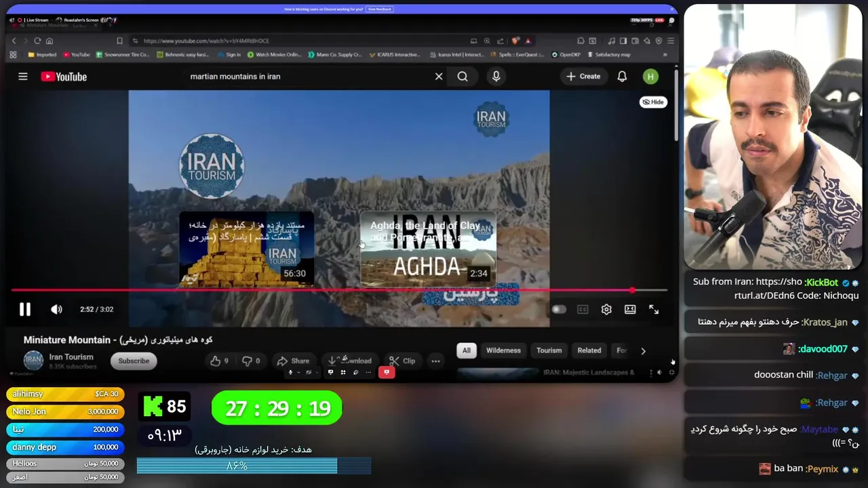Open the Watch Movies Online bookmark

274,55
